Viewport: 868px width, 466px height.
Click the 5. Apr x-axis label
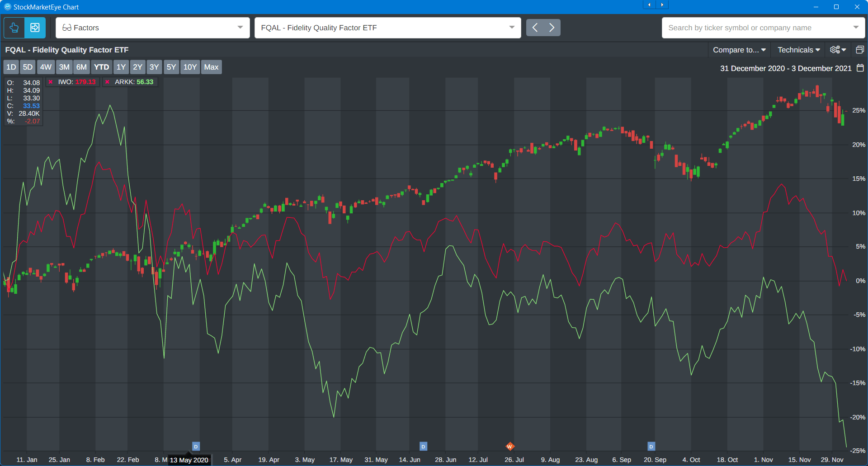pos(232,460)
